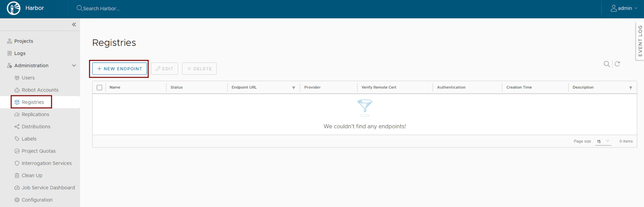This screenshot has width=644, height=207.
Task: Click the Provider column header
Action: [x=312, y=87]
